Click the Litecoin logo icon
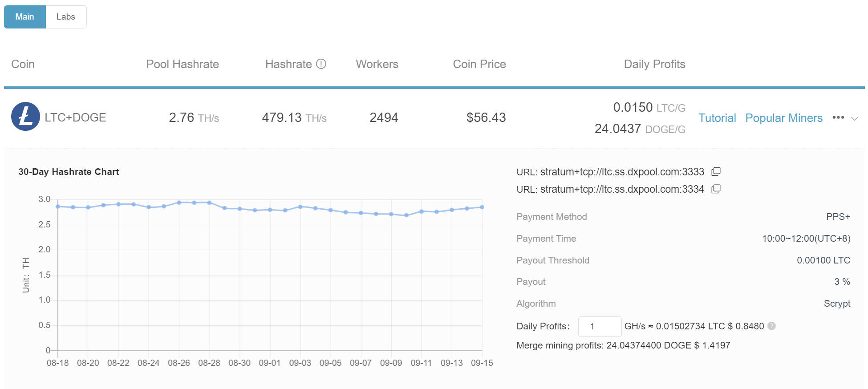The width and height of the screenshot is (868, 389). click(25, 117)
